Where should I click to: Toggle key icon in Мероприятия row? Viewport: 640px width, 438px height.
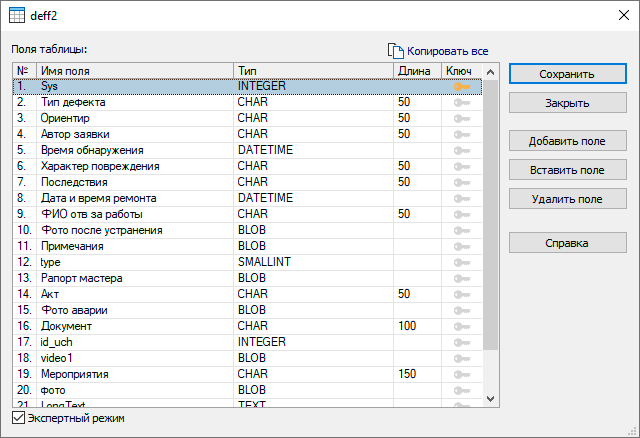tap(462, 375)
